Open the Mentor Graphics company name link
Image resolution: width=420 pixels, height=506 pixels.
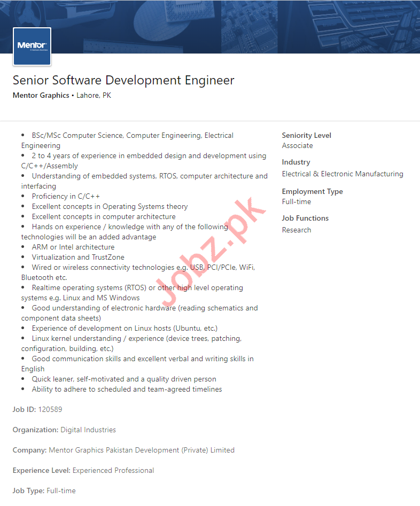pos(41,96)
